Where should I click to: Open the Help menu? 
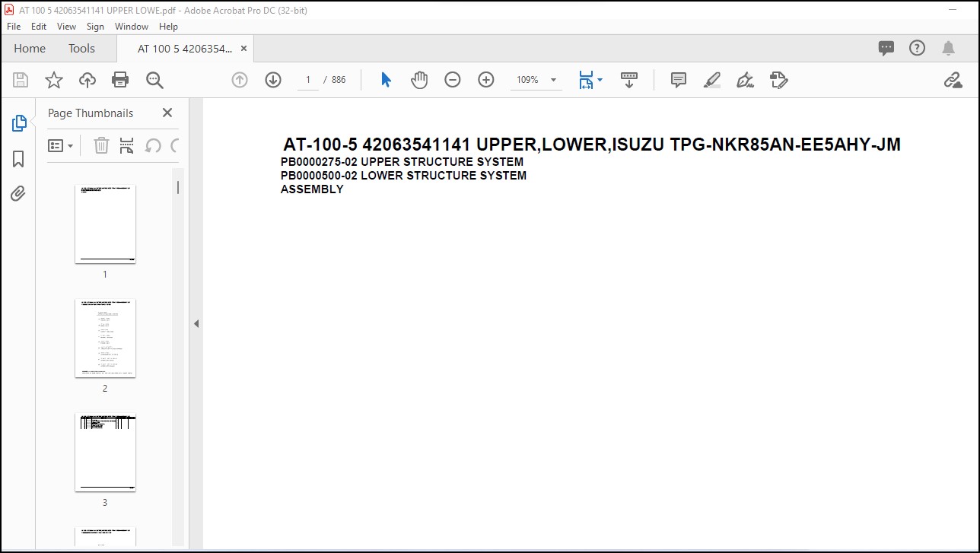[168, 26]
